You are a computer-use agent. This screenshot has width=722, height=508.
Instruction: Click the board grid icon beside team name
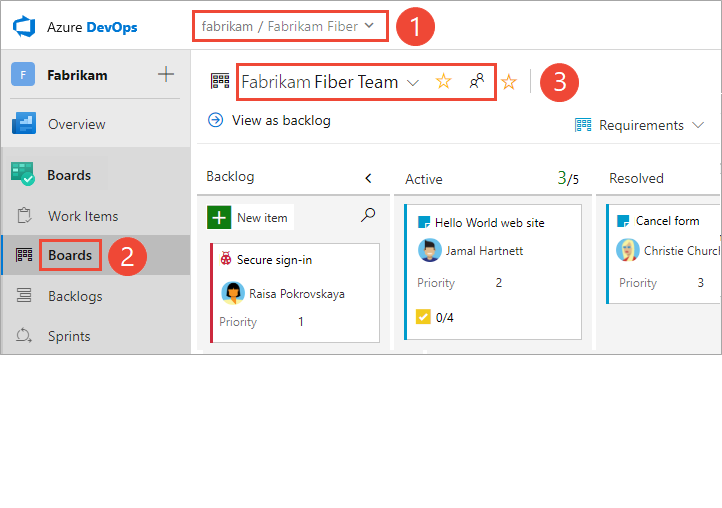point(220,81)
